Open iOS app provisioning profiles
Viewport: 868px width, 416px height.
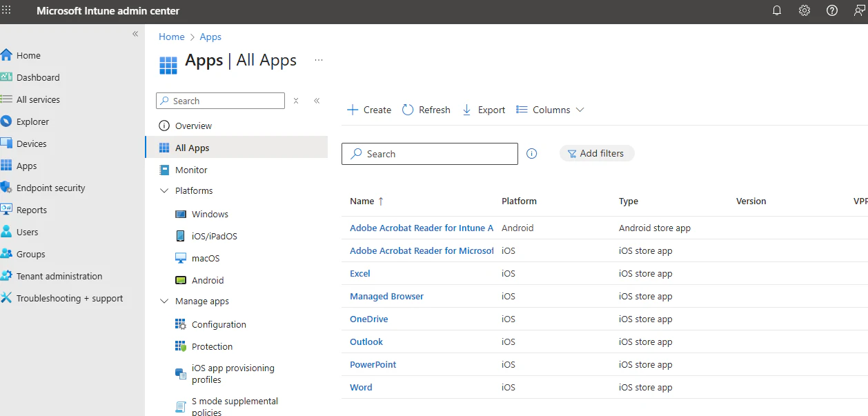233,374
